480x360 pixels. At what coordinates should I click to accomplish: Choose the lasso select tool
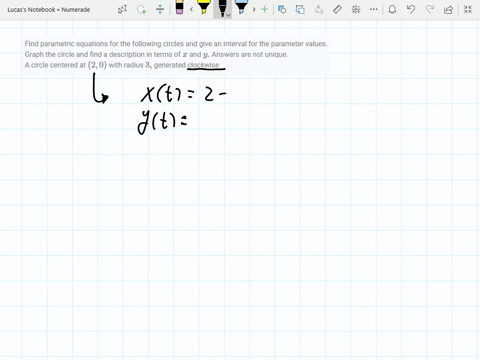[x=142, y=9]
